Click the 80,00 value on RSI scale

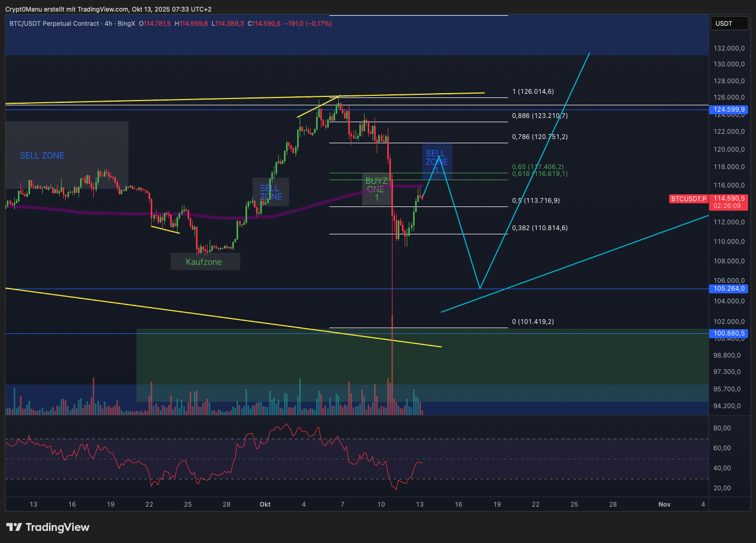[722, 428]
